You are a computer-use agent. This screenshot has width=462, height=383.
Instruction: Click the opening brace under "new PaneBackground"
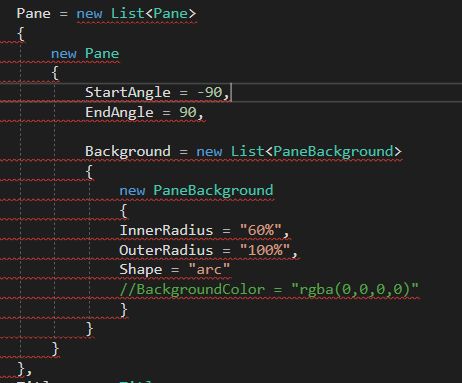pos(124,211)
